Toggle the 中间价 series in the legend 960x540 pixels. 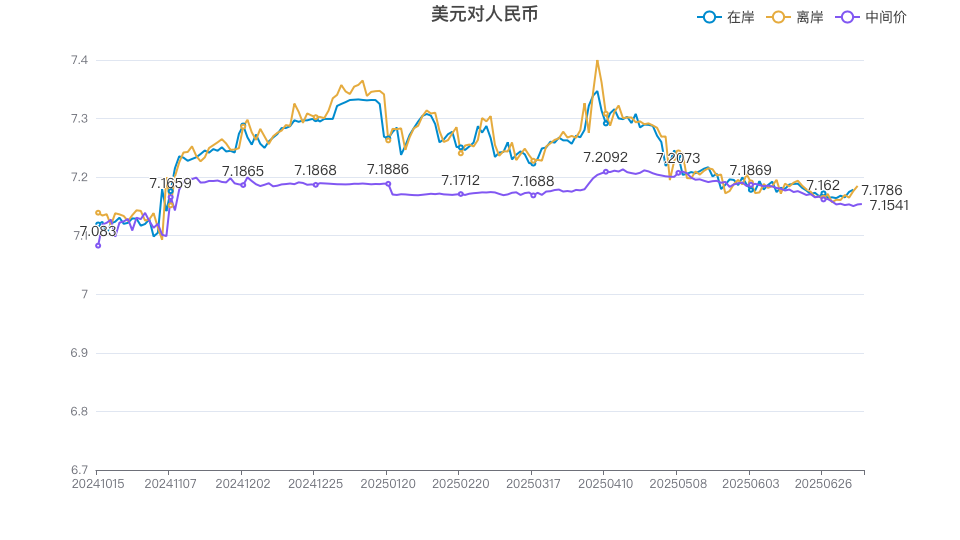[x=871, y=17]
